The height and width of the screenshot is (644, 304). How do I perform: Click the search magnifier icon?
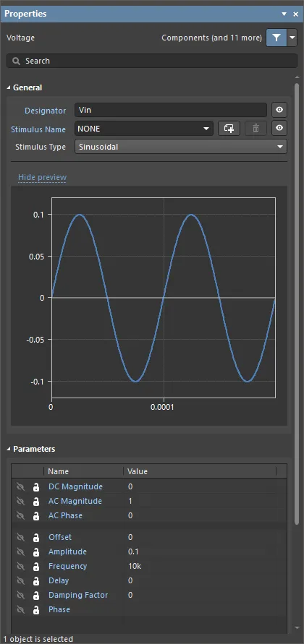[17, 61]
